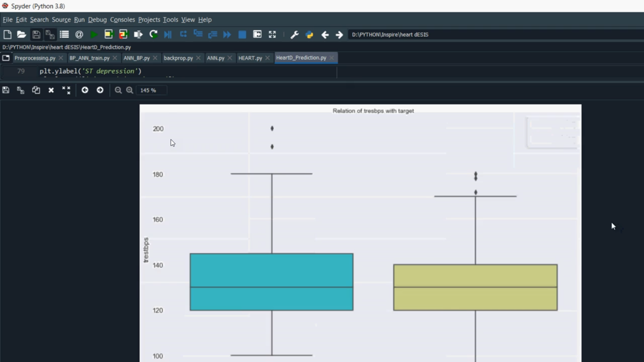Open Preferences via the wrench icon
This screenshot has width=644, height=362.
[295, 35]
